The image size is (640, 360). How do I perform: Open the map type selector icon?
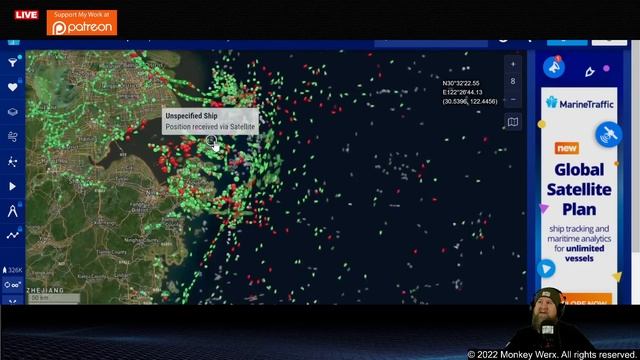click(513, 122)
